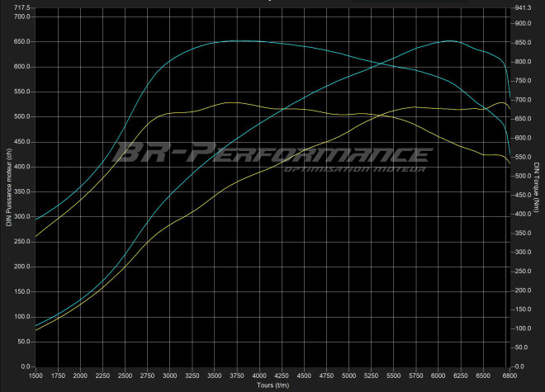Viewport: 545px width, 392px height.
Task: Click the 650.0 label on the power axis
Action: coord(22,41)
